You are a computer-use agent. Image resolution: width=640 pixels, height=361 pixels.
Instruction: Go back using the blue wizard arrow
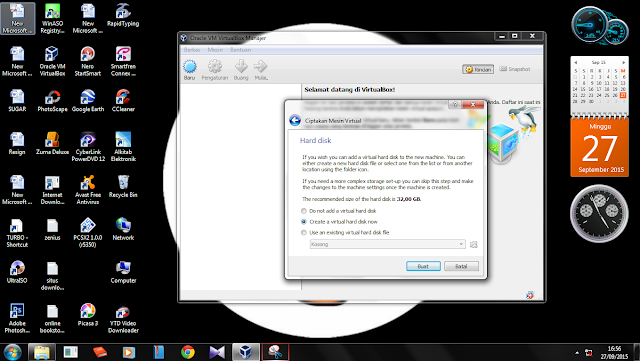(x=295, y=120)
